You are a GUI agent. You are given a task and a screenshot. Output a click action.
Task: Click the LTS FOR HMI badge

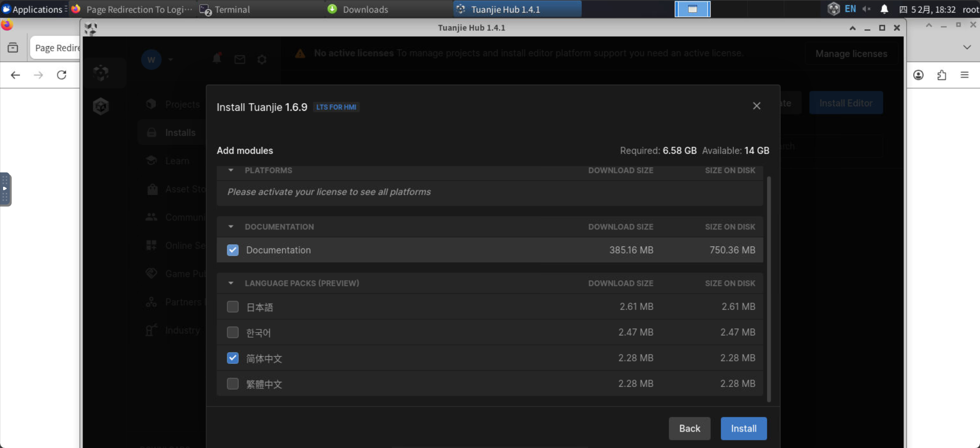point(336,107)
